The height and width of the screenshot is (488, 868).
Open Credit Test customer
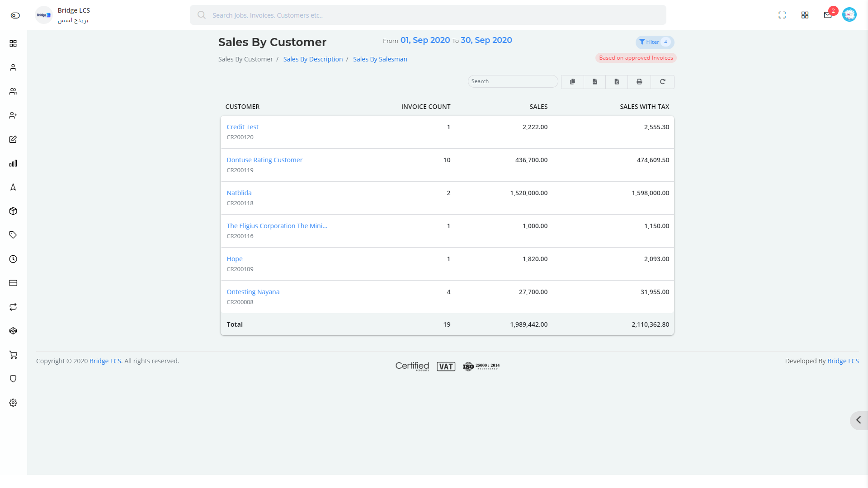(x=243, y=127)
